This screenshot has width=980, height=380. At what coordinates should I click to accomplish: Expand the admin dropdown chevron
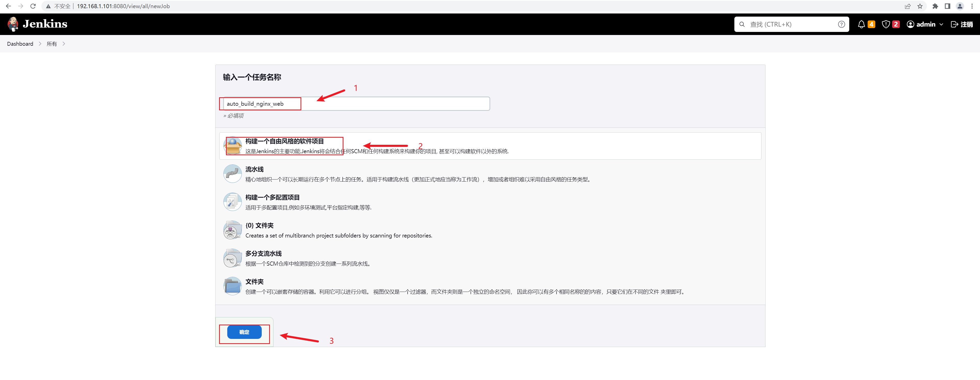coord(942,24)
